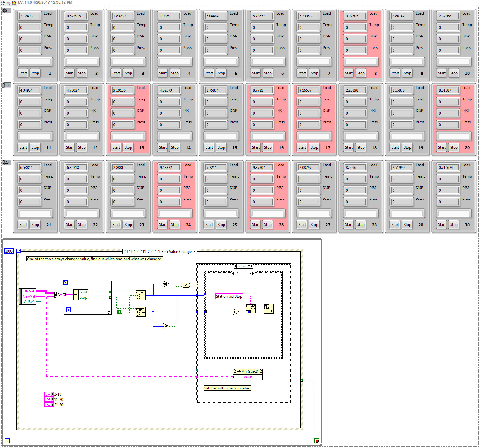The width and height of the screenshot is (480, 448).
Task: Toggle Start button on station 13
Action: (116, 147)
